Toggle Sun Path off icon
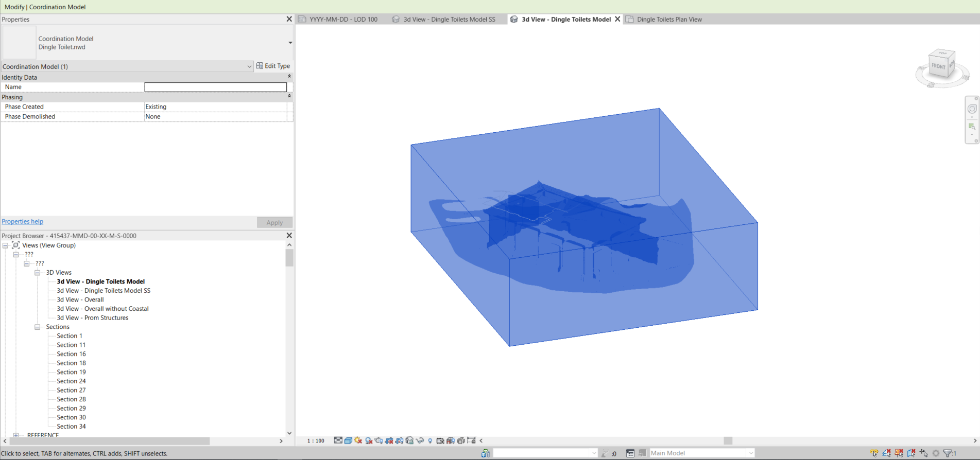 358,440
